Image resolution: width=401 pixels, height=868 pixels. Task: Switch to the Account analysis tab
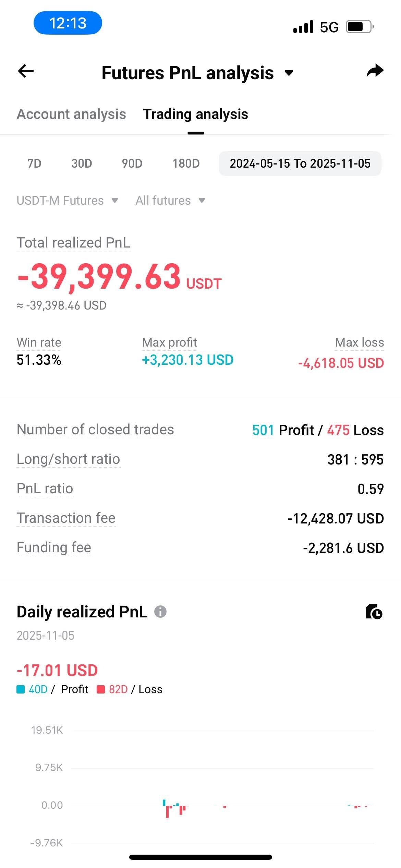click(x=71, y=114)
